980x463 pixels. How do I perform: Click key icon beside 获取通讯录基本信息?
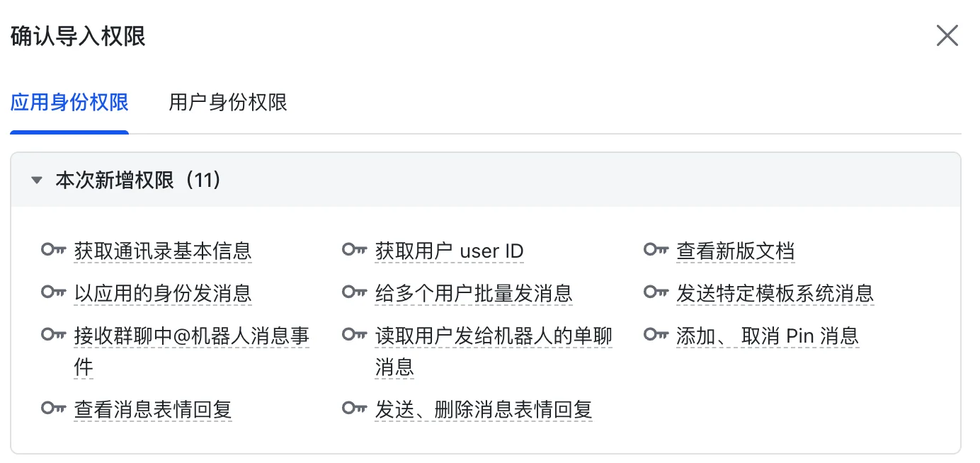(54, 250)
